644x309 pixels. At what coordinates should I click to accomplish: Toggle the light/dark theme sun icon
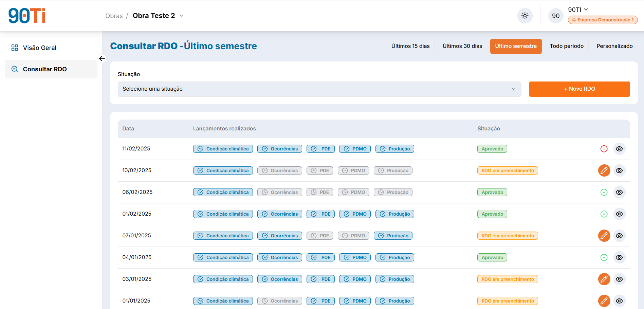525,16
